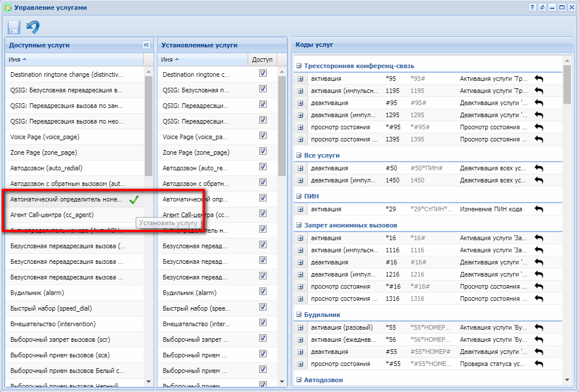This screenshot has width=579, height=392.
Task: Collapse the Трехсторонняя конференц-связь group
Action: 299,66
